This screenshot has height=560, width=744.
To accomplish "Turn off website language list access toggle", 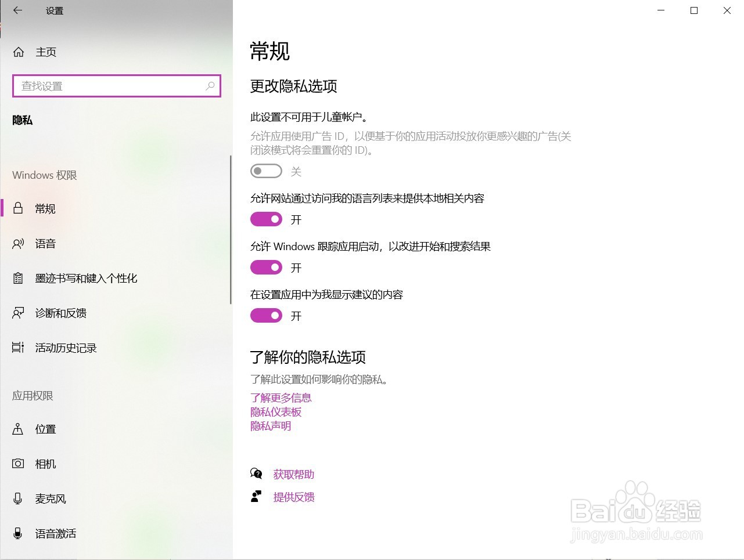I will (266, 219).
